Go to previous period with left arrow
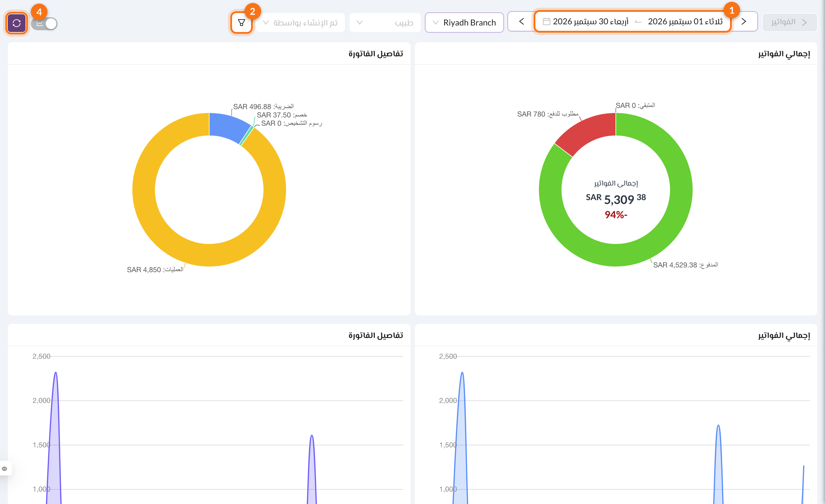The height and width of the screenshot is (504, 825). (521, 22)
